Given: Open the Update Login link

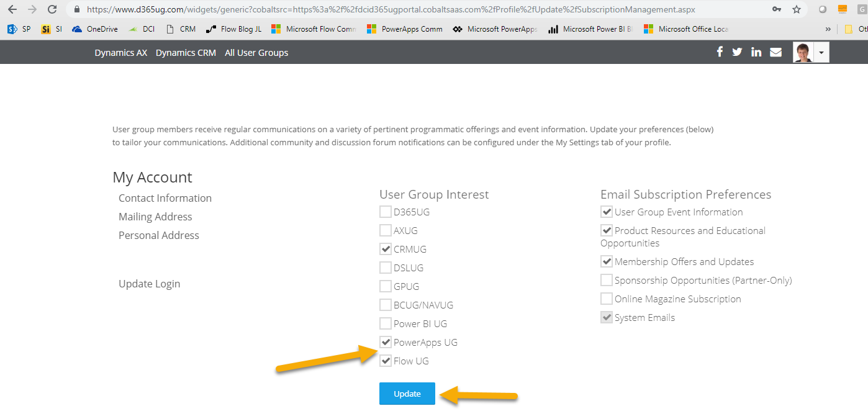Looking at the screenshot, I should [150, 284].
